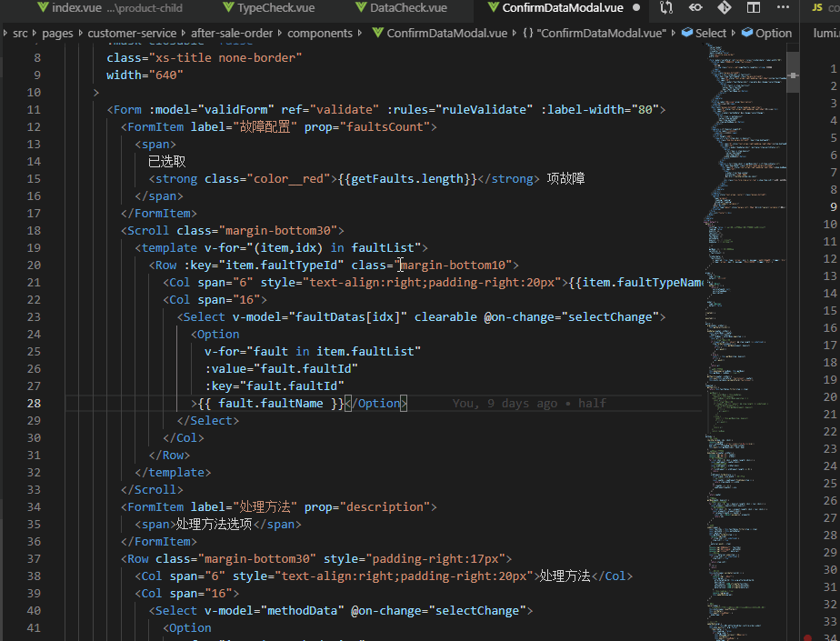The image size is (840, 641).
Task: Click "(item,idx) in faultList" v-for value
Action: (335, 247)
